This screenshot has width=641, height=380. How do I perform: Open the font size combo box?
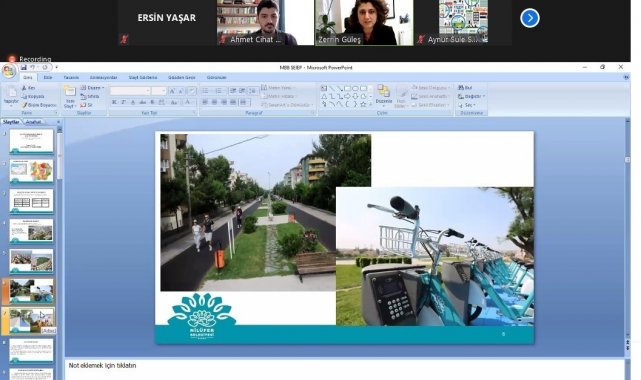click(x=159, y=91)
